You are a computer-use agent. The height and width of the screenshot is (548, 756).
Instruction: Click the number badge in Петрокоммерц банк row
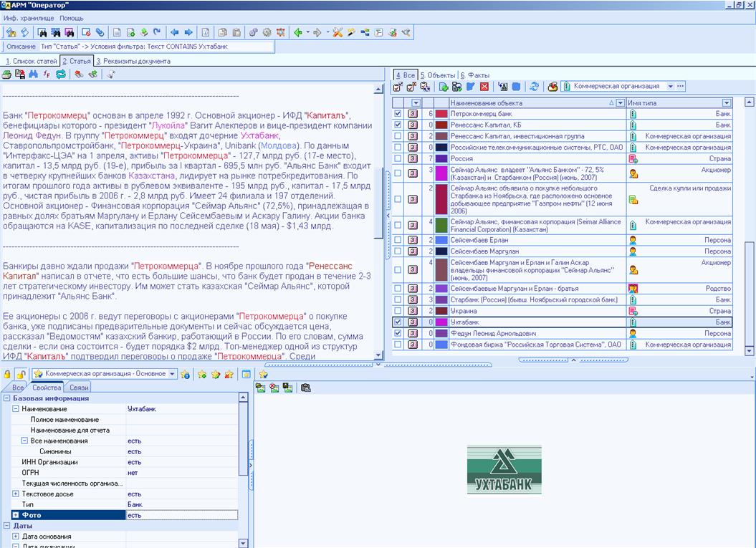point(413,114)
